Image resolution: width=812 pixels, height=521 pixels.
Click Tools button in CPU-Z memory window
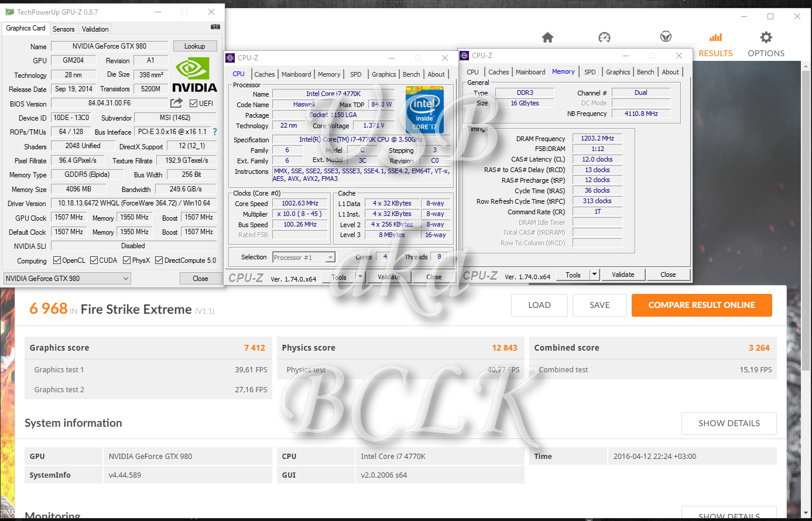(573, 275)
